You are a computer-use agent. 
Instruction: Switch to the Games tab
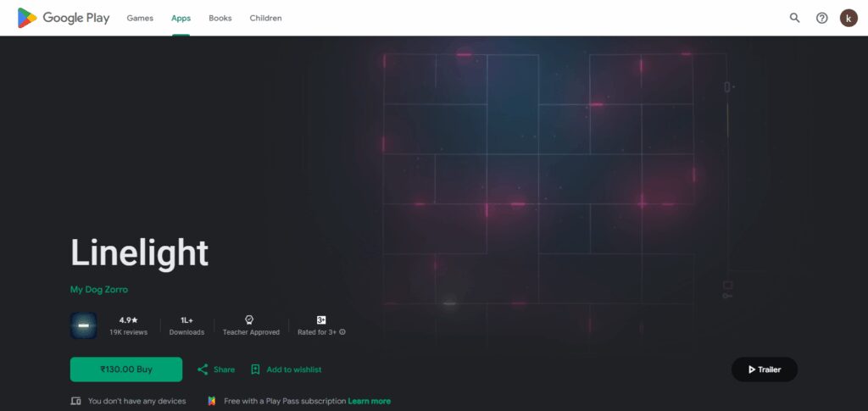click(x=140, y=18)
